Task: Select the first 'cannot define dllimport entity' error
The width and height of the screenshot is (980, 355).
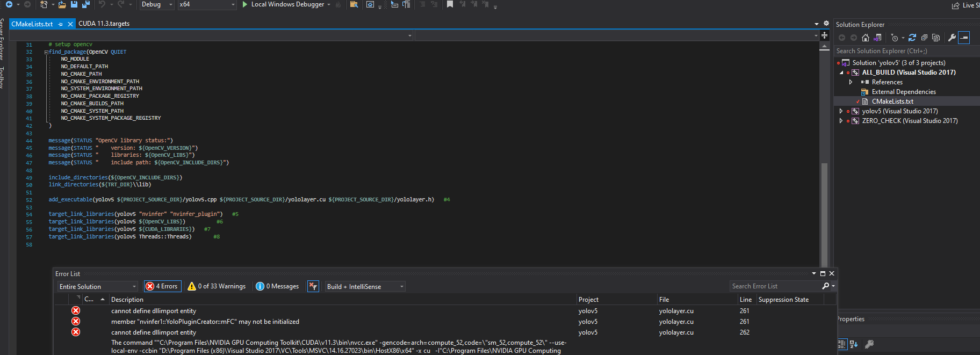Action: point(445,311)
